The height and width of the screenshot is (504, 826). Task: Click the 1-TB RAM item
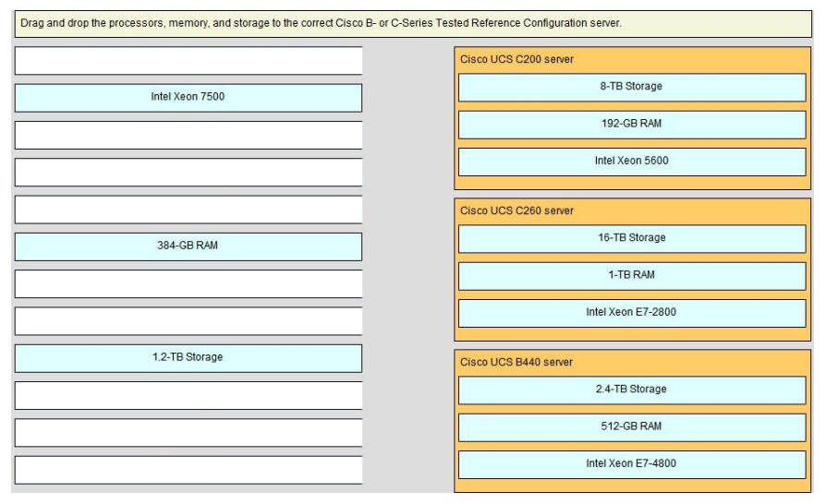click(x=632, y=276)
